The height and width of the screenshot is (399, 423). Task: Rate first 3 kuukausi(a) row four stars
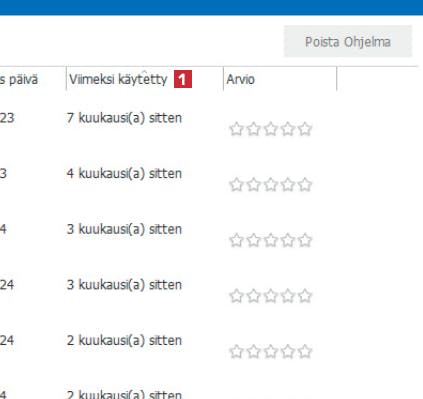pyautogui.click(x=288, y=240)
